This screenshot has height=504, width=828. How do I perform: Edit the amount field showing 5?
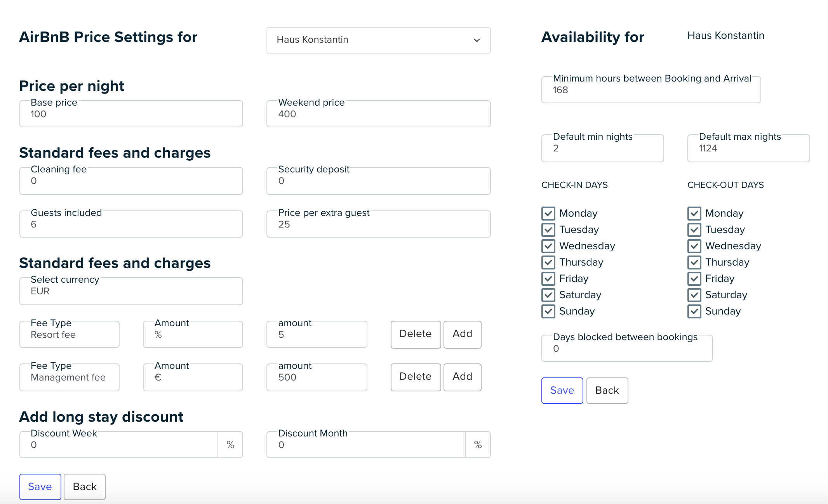pyautogui.click(x=317, y=334)
